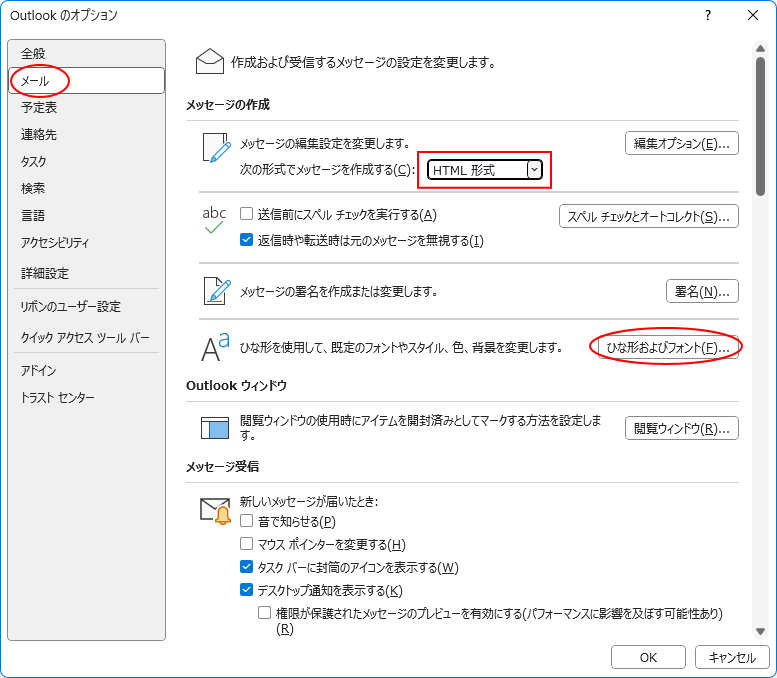The height and width of the screenshot is (678, 777).
Task: Open リボンのユーザー設定 category
Action: click(87, 307)
